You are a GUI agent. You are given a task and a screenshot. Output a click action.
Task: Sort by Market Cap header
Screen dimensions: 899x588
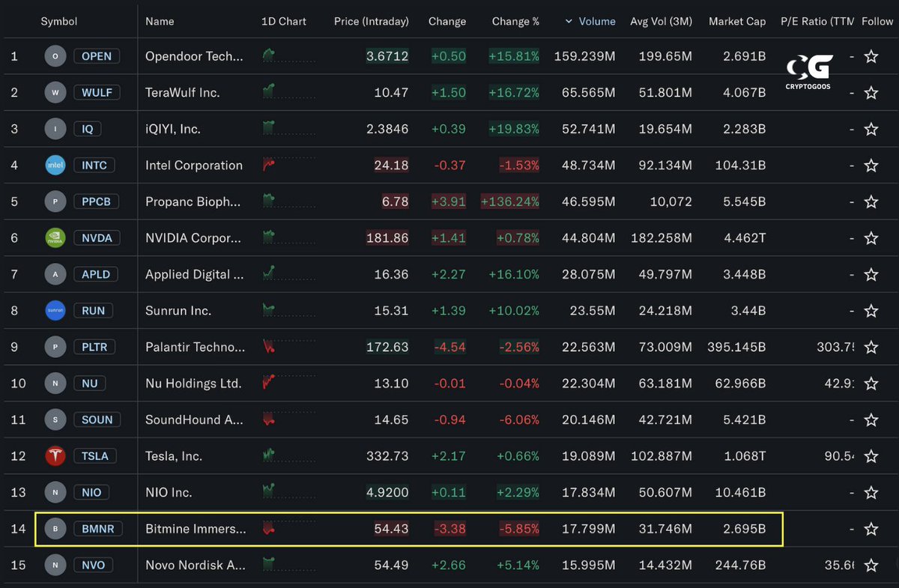[737, 22]
